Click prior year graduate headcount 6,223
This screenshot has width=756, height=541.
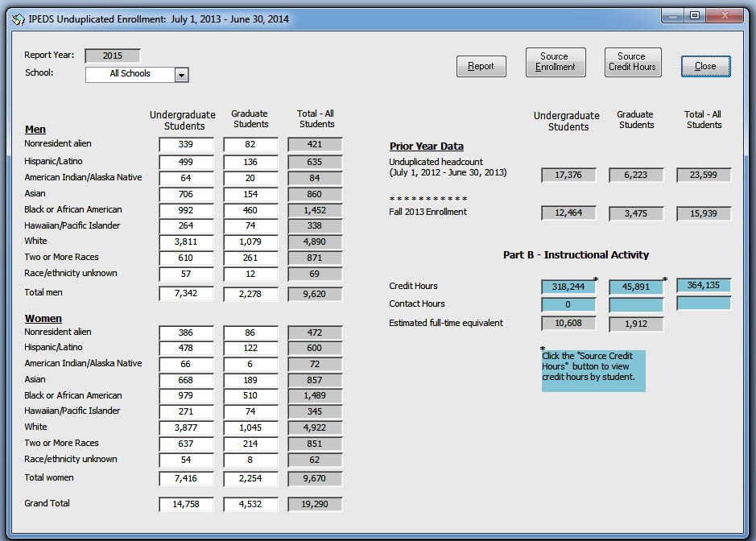636,175
